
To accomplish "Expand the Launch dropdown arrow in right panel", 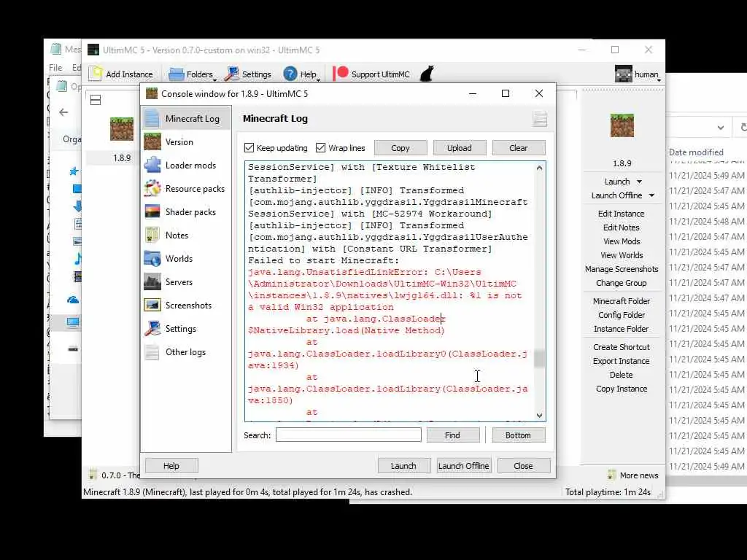I will point(639,182).
